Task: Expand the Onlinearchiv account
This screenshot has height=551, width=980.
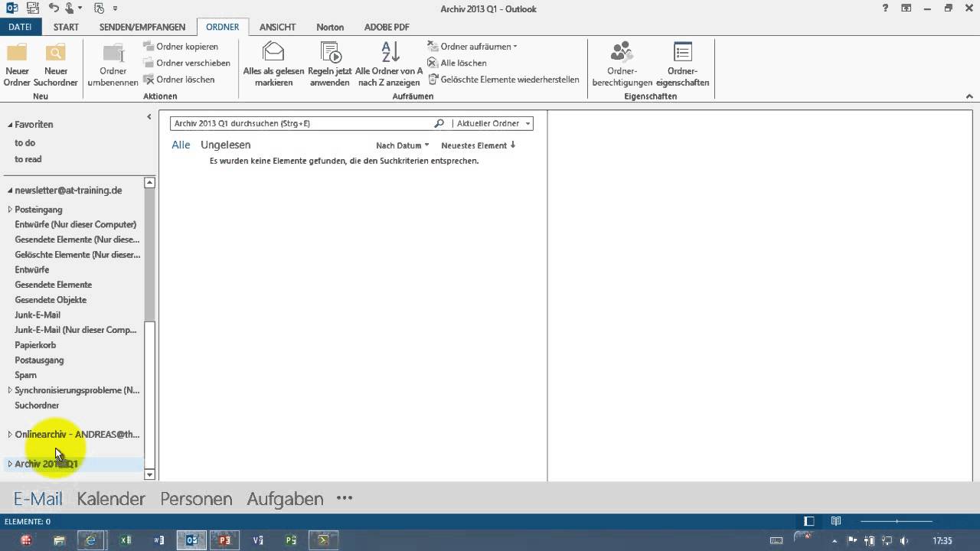Action: pyautogui.click(x=10, y=435)
